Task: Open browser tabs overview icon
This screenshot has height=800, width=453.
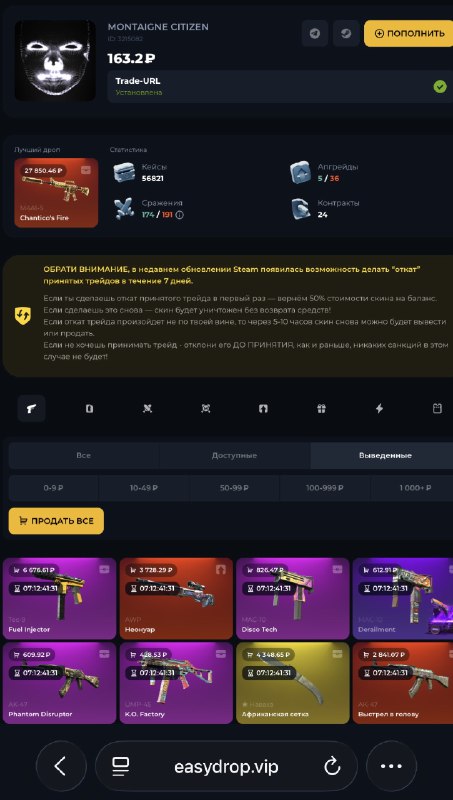Action: (x=120, y=766)
